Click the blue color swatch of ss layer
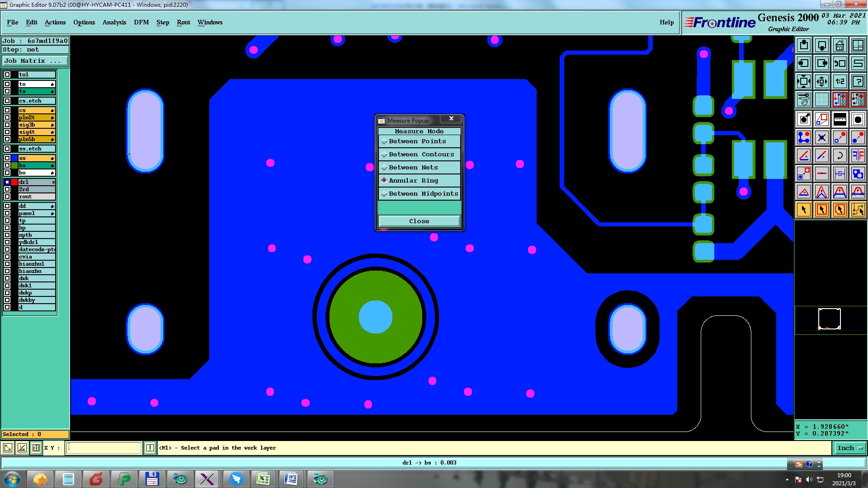This screenshot has height=488, width=868. point(14,158)
